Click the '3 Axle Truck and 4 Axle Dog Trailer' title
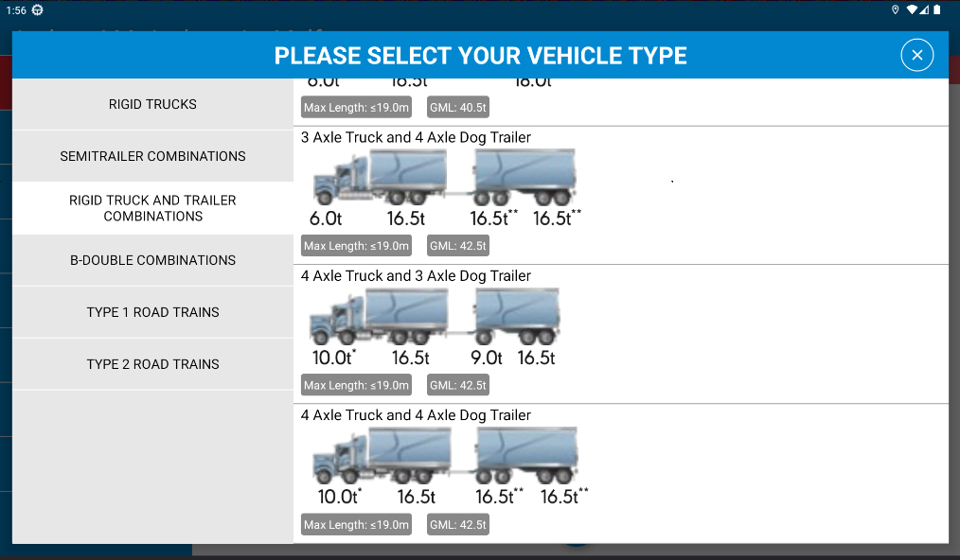Screen dimensions: 960x560 coord(416,137)
